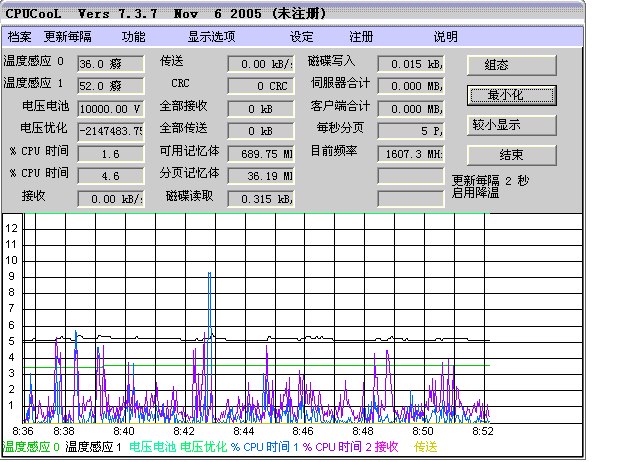Click the 接收 value field
Image resolution: width=640 pixels, height=462 pixels.
click(111, 199)
